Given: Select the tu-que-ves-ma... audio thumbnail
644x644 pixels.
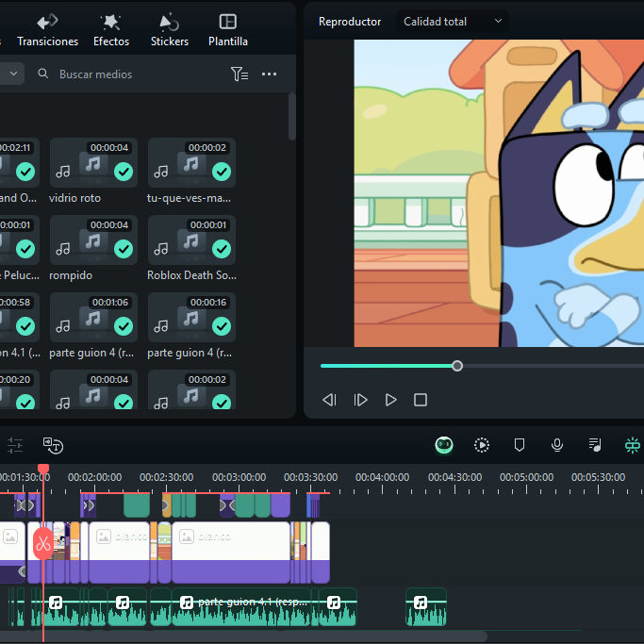Looking at the screenshot, I should point(191,162).
